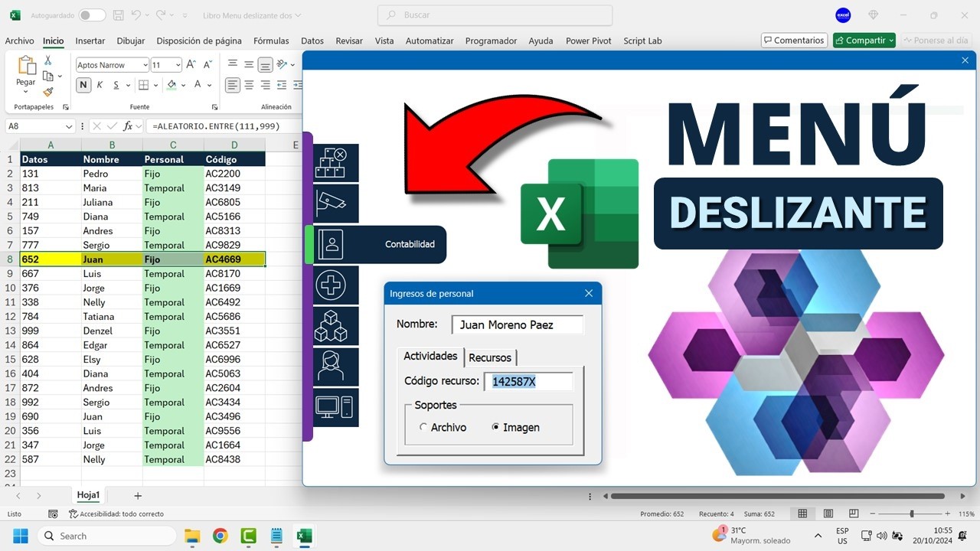The height and width of the screenshot is (551, 980).
Task: Toggle left text alignment
Action: [x=233, y=85]
